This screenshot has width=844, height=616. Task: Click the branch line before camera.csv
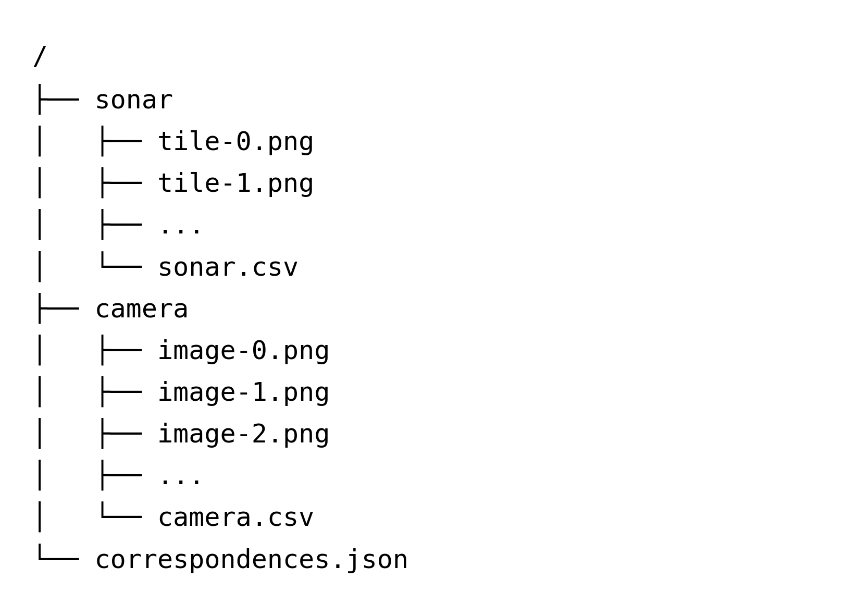point(120,511)
